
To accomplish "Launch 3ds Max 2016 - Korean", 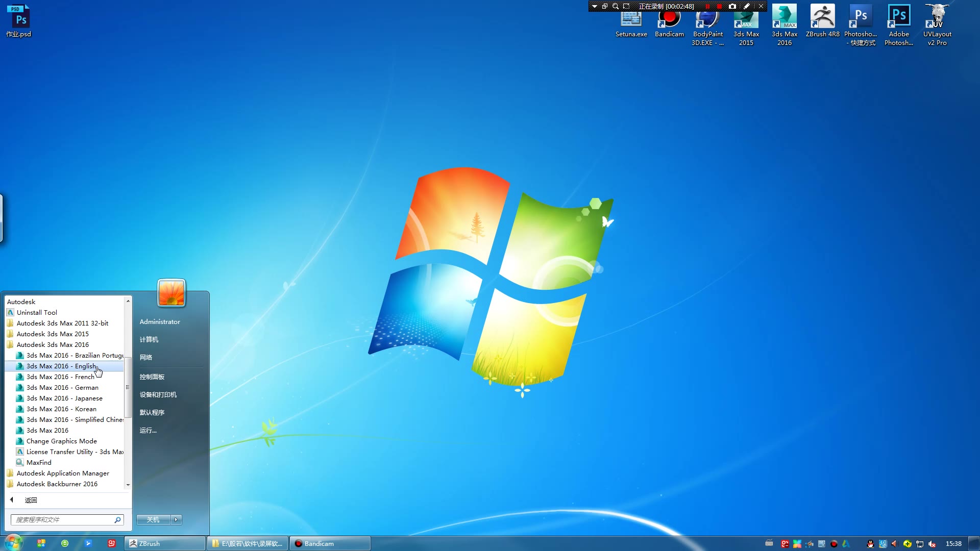I will [64, 409].
